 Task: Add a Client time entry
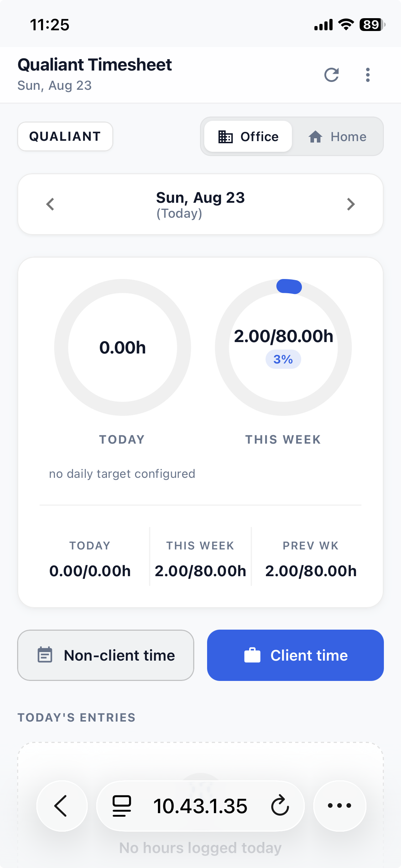click(x=295, y=655)
